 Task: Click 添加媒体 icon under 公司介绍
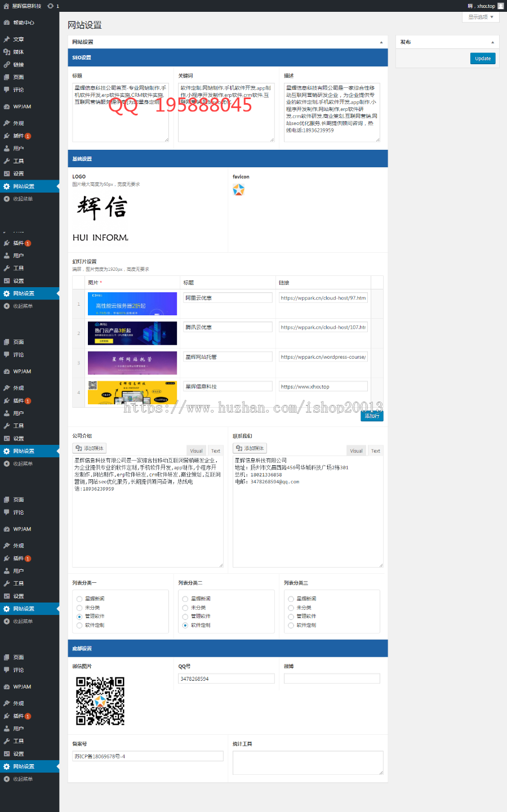[78, 448]
